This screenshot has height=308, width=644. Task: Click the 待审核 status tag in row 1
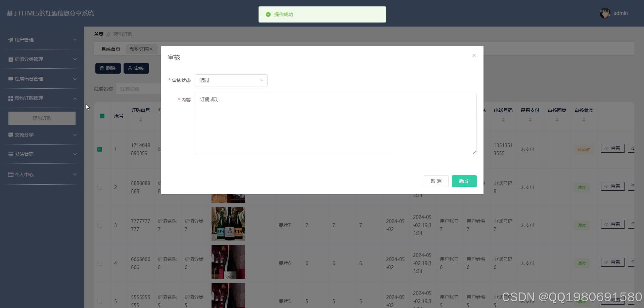pos(584,150)
